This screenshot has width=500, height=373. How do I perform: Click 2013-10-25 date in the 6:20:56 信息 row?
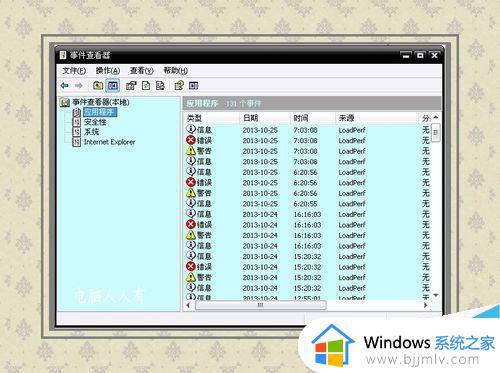click(x=260, y=172)
